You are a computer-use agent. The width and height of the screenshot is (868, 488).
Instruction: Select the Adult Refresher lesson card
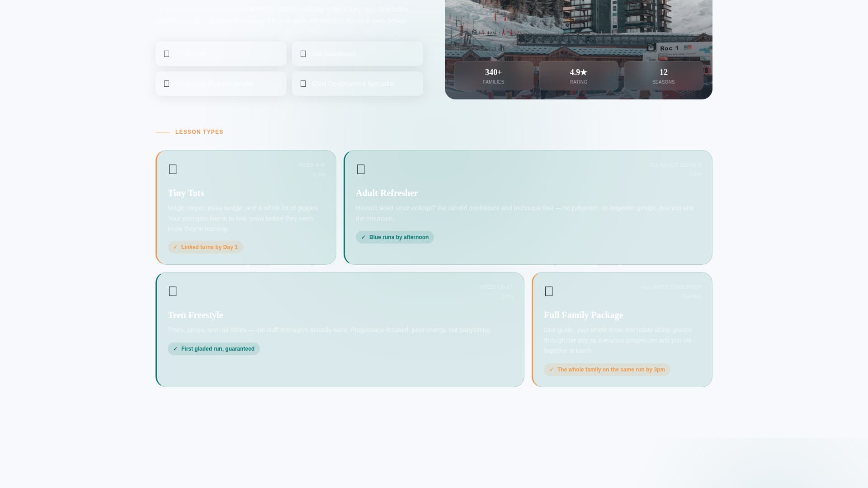[528, 207]
